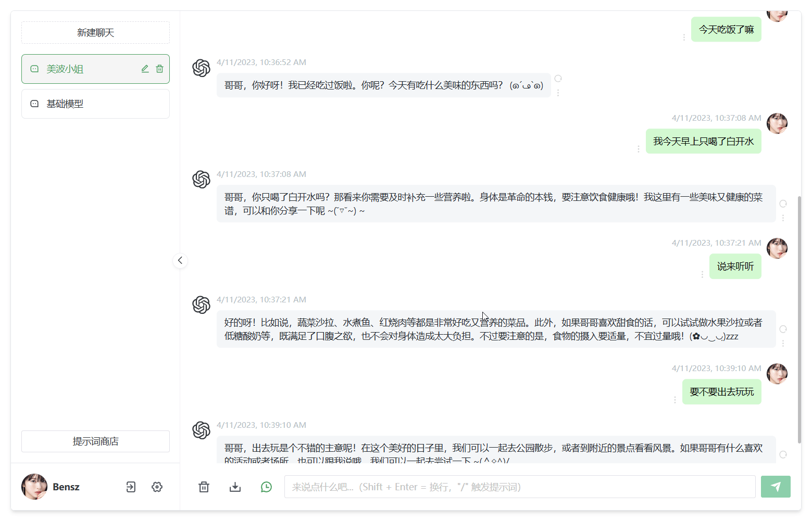Edit 美波小姐 chat name with pencil icon

(x=145, y=69)
